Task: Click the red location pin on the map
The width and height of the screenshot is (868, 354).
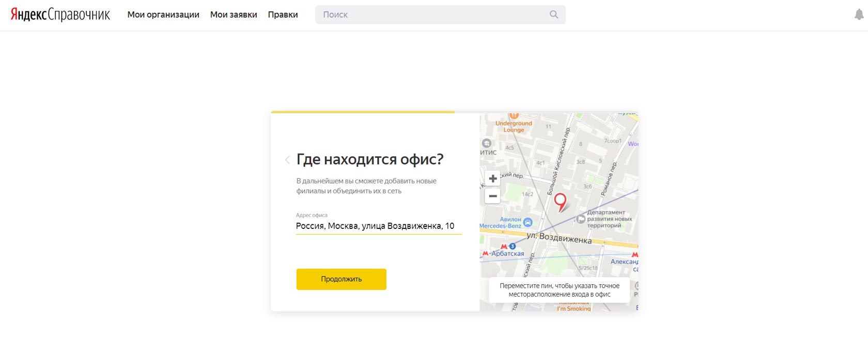Action: (x=560, y=201)
